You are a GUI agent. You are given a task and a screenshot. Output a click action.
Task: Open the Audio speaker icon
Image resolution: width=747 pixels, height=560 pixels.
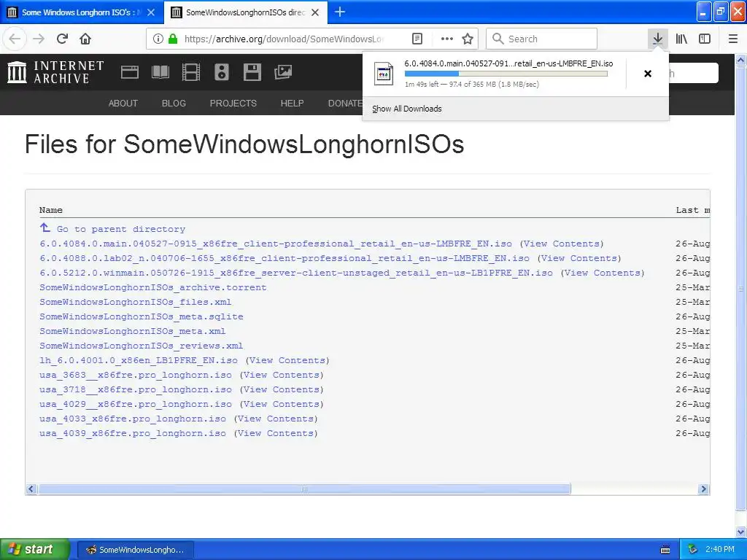tap(222, 72)
